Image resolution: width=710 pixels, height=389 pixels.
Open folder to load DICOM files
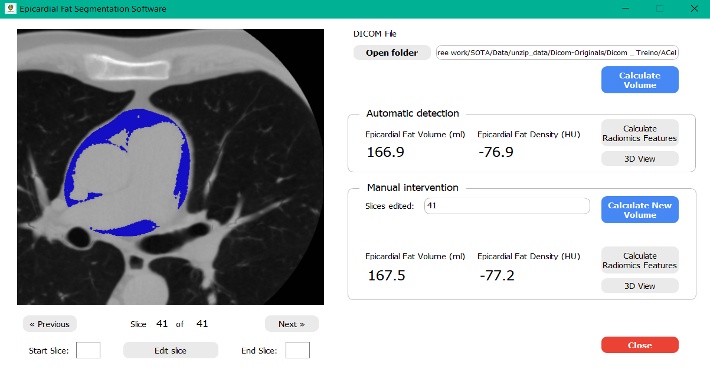click(x=392, y=53)
